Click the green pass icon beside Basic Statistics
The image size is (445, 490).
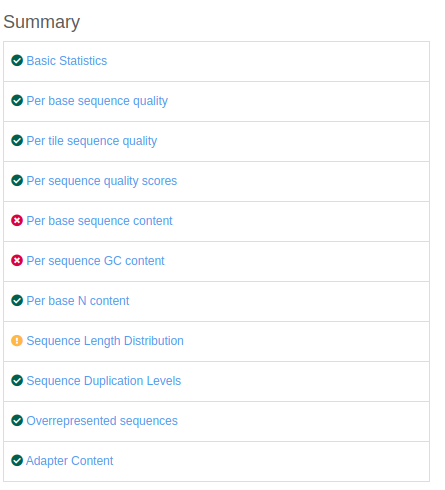pos(17,61)
